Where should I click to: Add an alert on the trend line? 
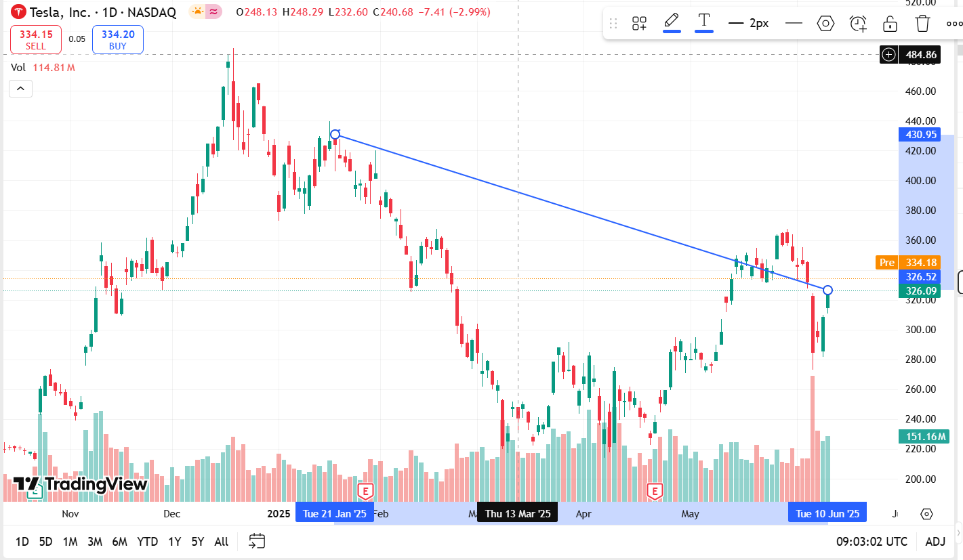(x=858, y=24)
